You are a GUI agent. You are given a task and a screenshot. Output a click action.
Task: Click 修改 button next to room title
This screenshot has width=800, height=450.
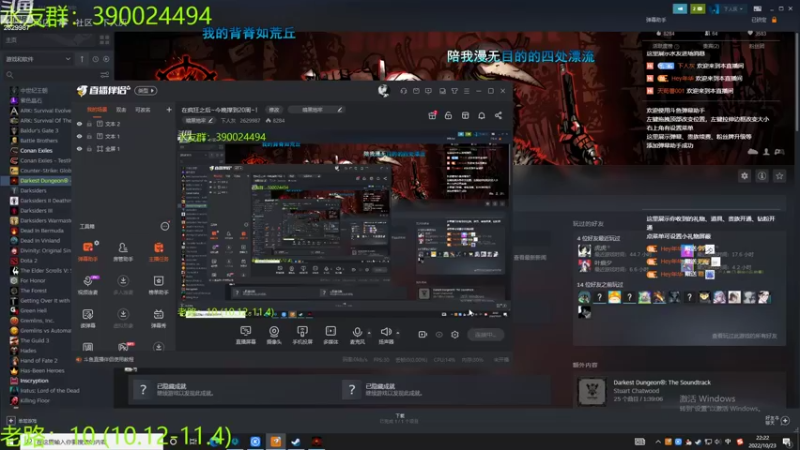point(274,110)
